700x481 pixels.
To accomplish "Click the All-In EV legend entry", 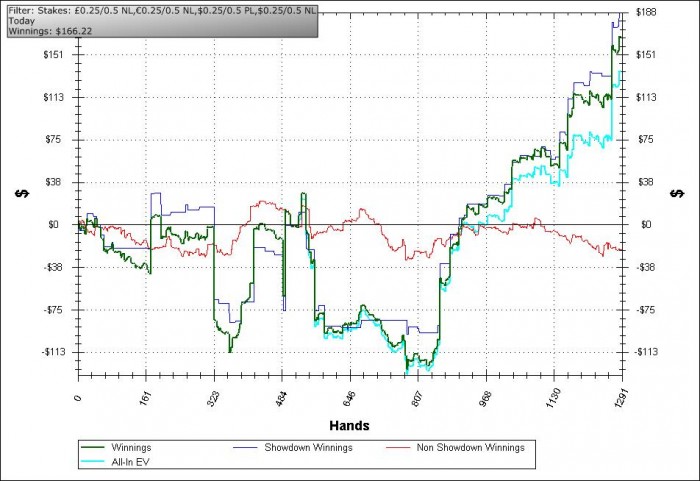I will 114,462.
